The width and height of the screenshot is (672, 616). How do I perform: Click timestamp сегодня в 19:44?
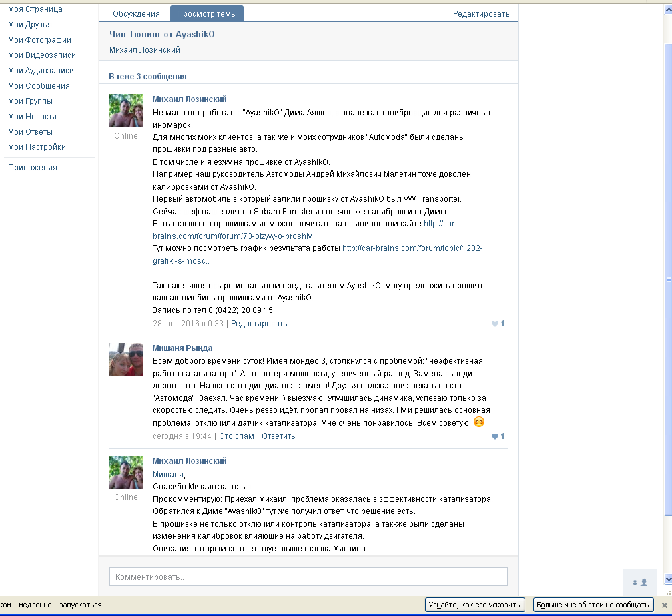tap(182, 436)
